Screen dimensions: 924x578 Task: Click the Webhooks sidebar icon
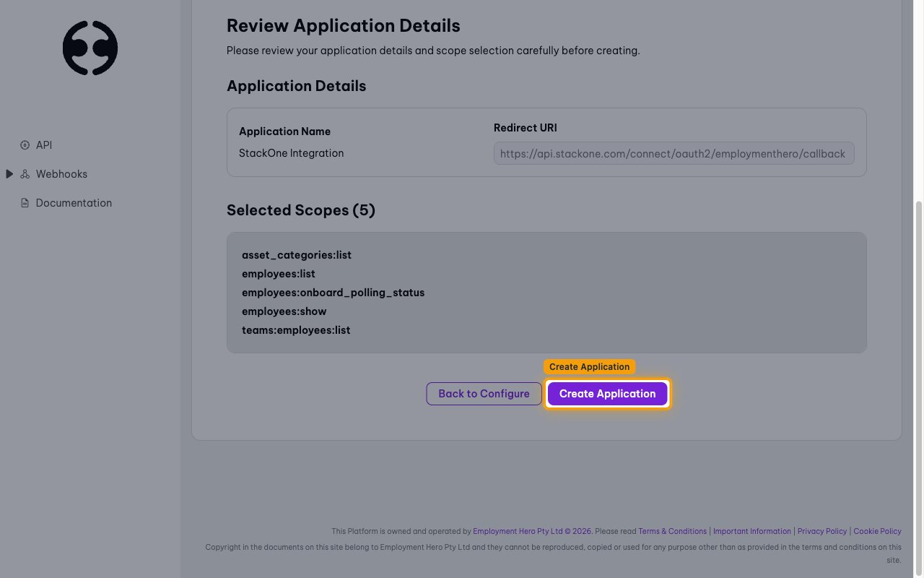25,174
